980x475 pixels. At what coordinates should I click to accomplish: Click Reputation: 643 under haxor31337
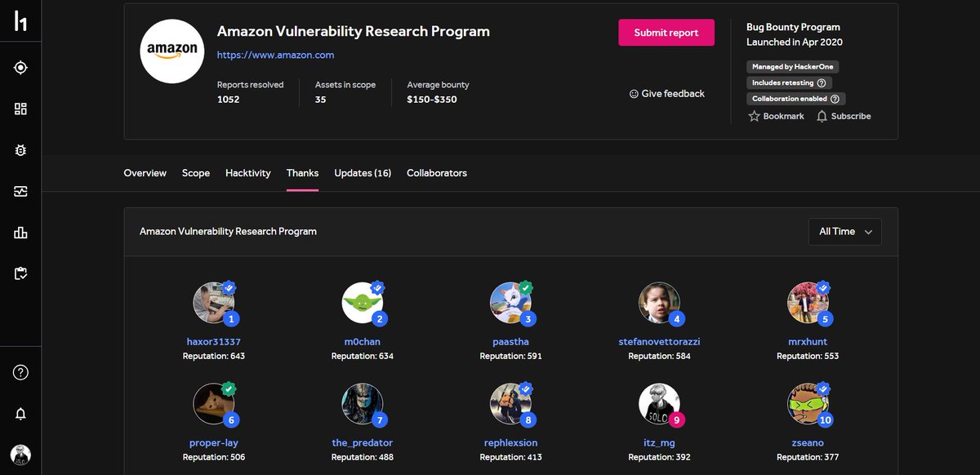(x=214, y=356)
